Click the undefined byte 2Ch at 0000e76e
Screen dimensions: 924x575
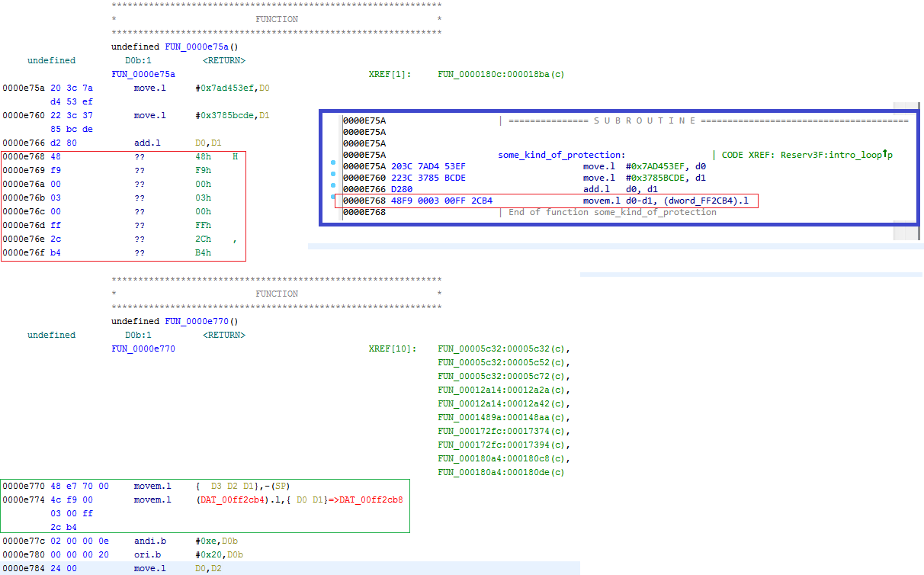pos(204,239)
